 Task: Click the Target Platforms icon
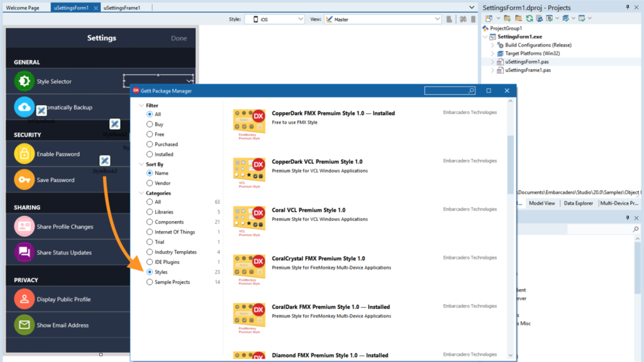[500, 54]
